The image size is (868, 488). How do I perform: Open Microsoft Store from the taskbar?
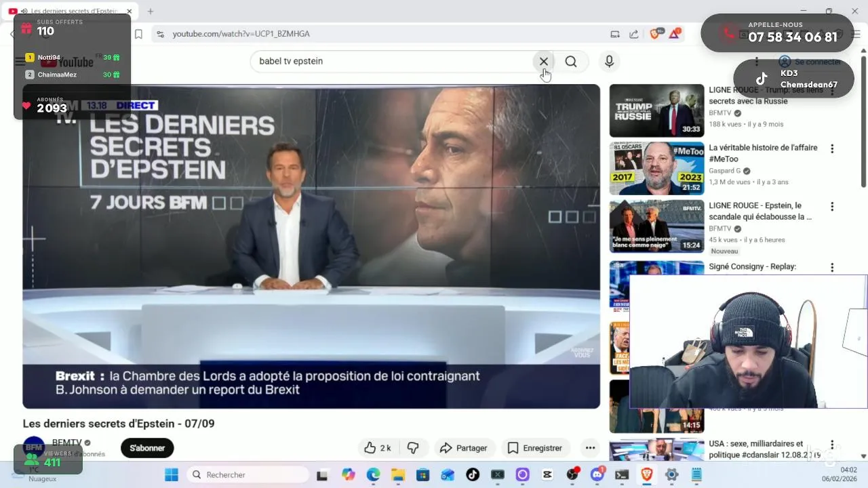point(422,474)
